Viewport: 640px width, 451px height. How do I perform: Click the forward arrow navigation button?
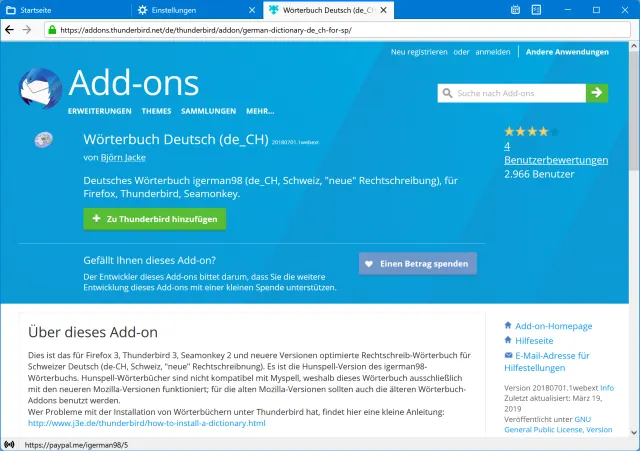(27, 30)
